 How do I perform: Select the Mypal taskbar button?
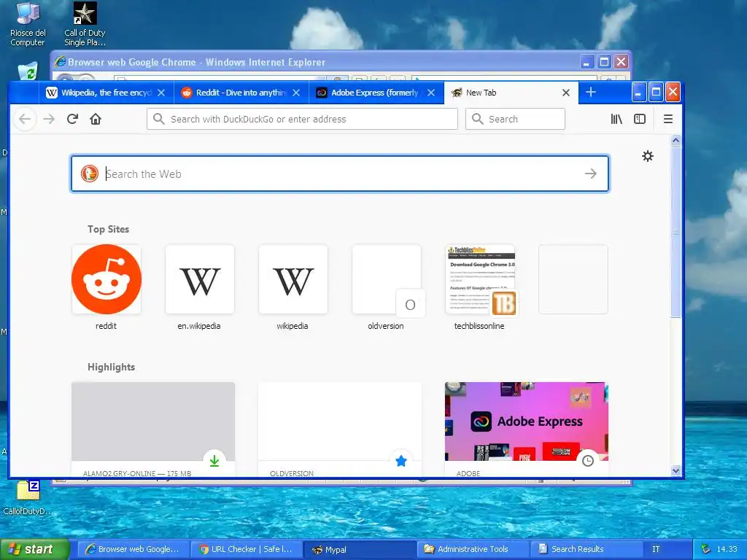click(x=359, y=549)
